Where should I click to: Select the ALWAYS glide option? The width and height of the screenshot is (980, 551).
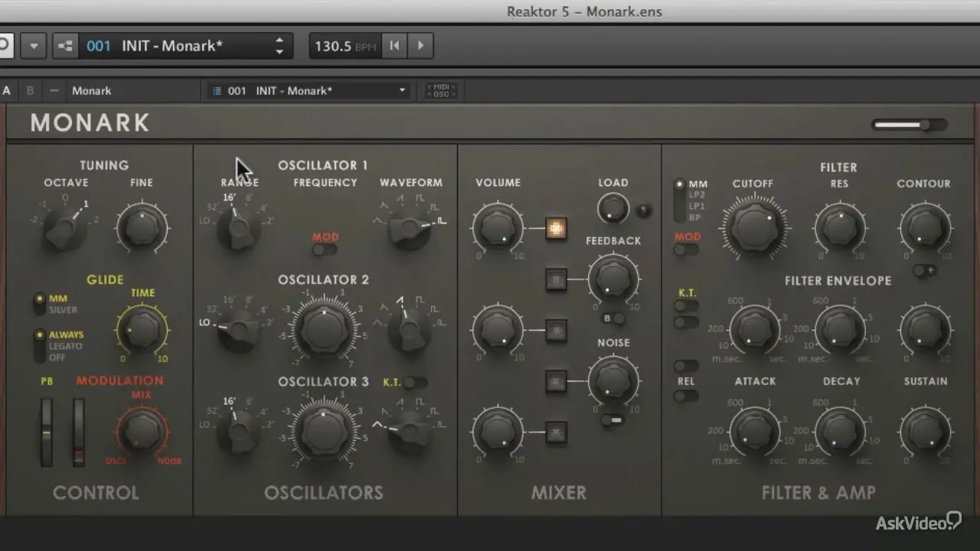click(66, 334)
